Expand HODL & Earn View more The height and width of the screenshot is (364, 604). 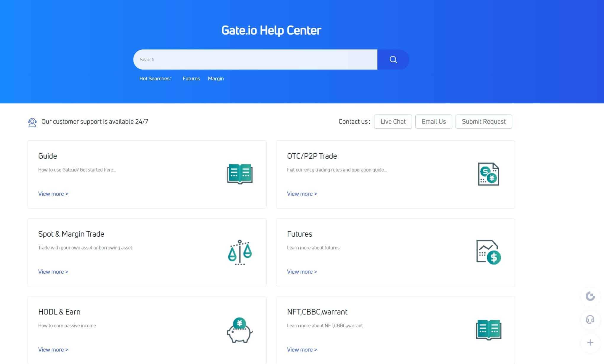point(53,349)
